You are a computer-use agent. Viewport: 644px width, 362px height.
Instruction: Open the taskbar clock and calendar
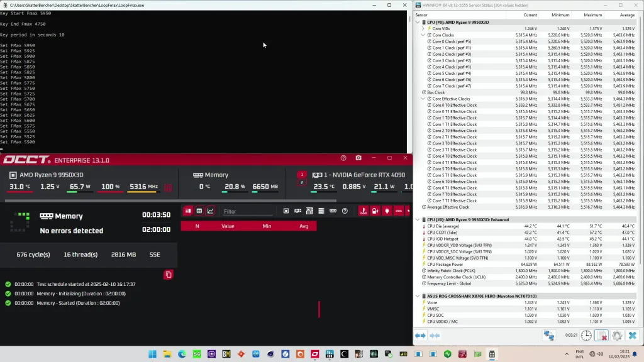click(x=619, y=354)
